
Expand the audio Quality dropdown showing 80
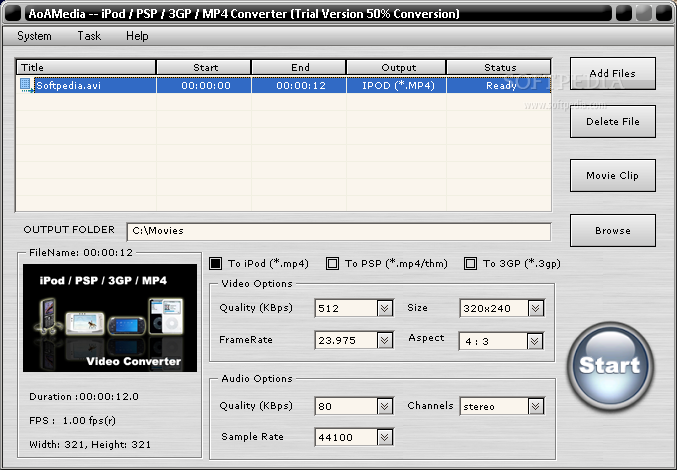pos(384,406)
